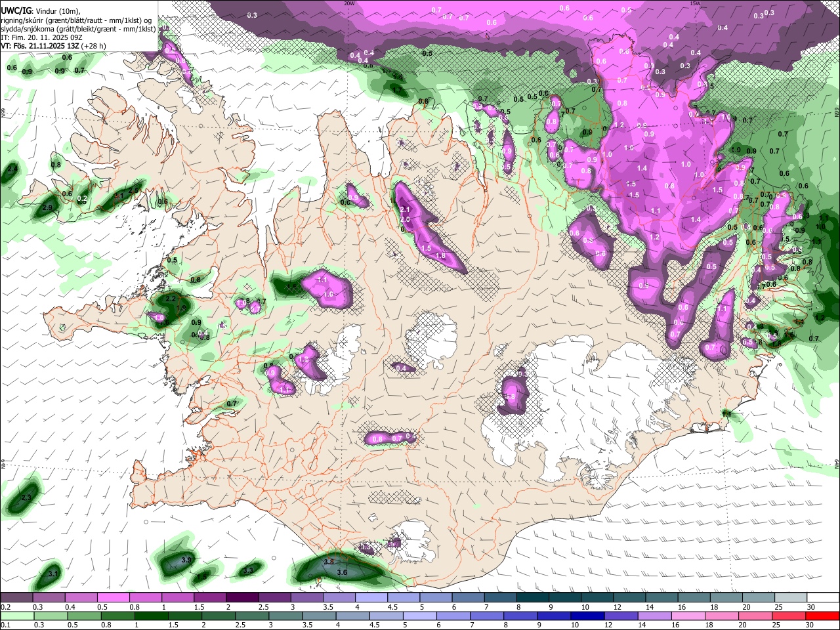Click the 15W longitude label at top edge
Screen dimensions: 840x630
694,3
